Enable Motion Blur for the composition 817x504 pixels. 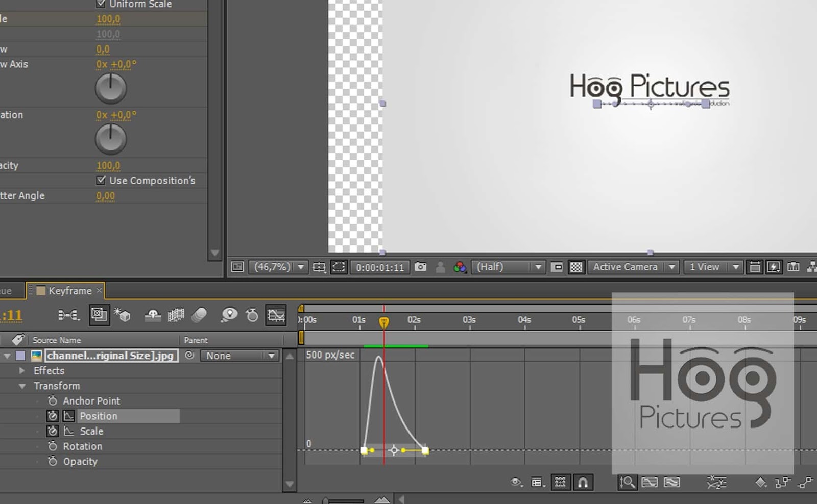point(199,315)
